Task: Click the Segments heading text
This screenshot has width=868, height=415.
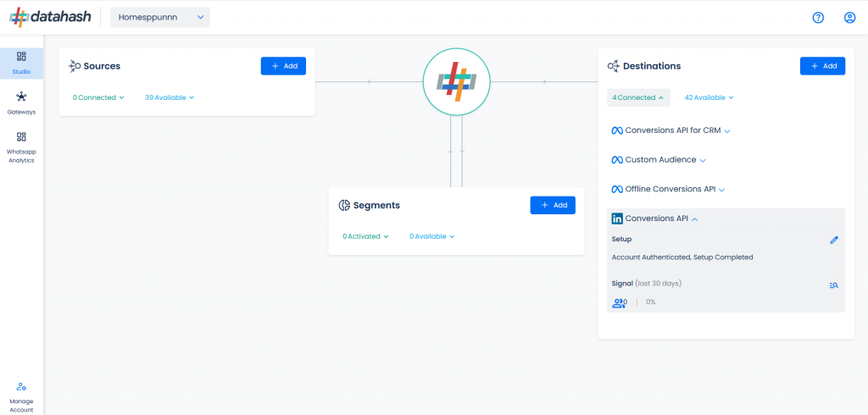Action: pyautogui.click(x=376, y=205)
